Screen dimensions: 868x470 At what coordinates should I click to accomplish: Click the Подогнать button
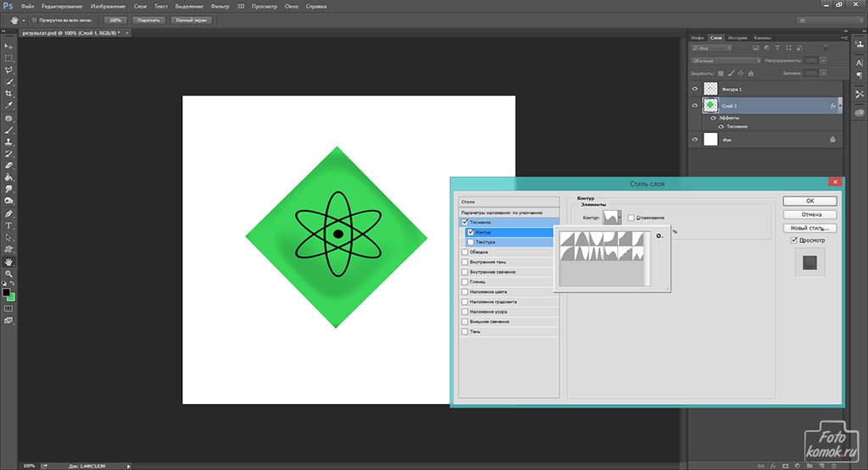[x=148, y=20]
